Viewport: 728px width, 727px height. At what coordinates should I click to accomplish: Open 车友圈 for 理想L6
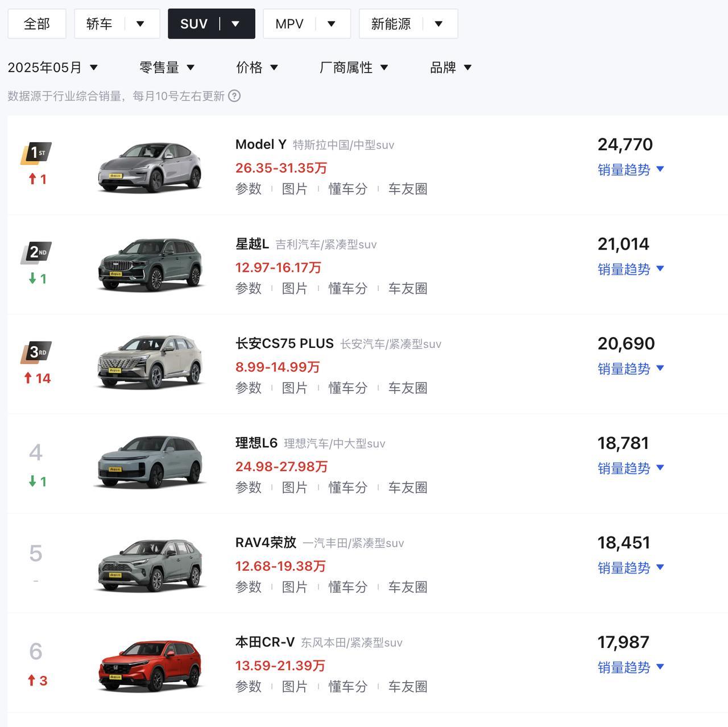pos(408,487)
